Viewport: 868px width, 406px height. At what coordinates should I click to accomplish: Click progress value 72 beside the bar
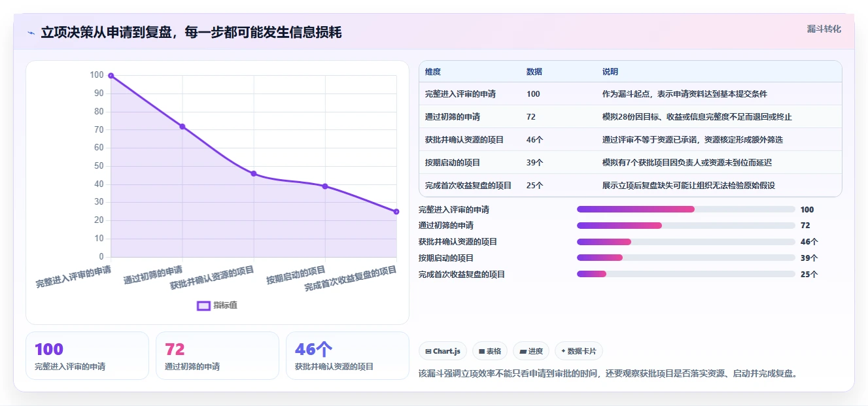805,226
